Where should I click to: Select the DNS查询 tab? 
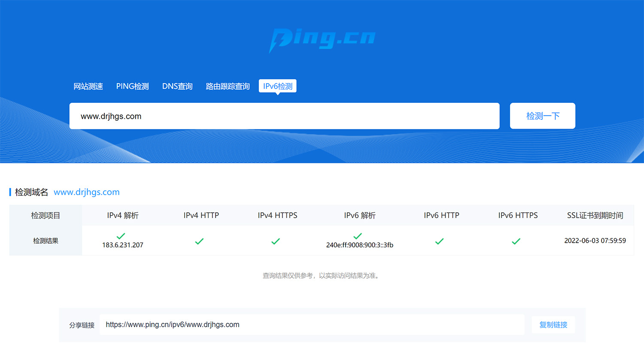click(x=177, y=86)
